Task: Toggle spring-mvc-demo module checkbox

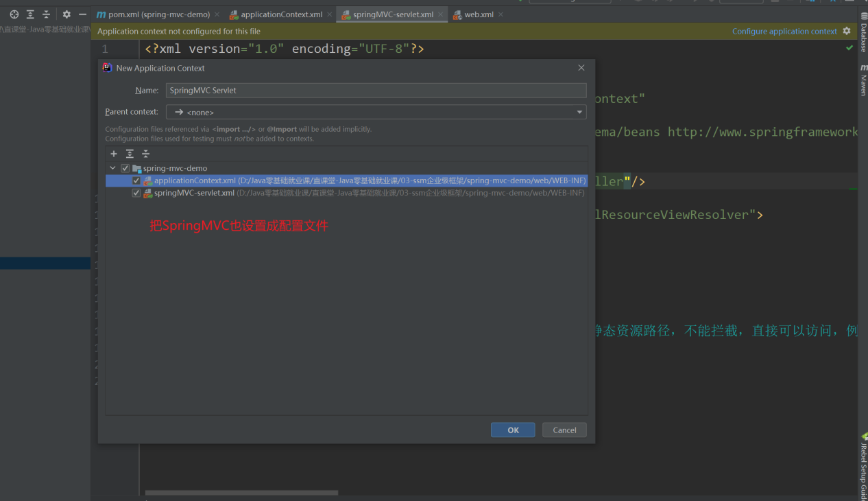Action: tap(125, 168)
